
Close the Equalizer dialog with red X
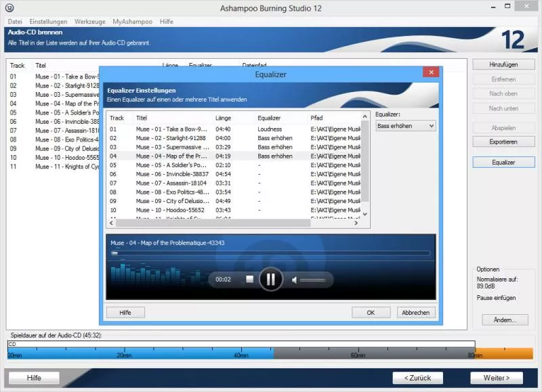[431, 72]
